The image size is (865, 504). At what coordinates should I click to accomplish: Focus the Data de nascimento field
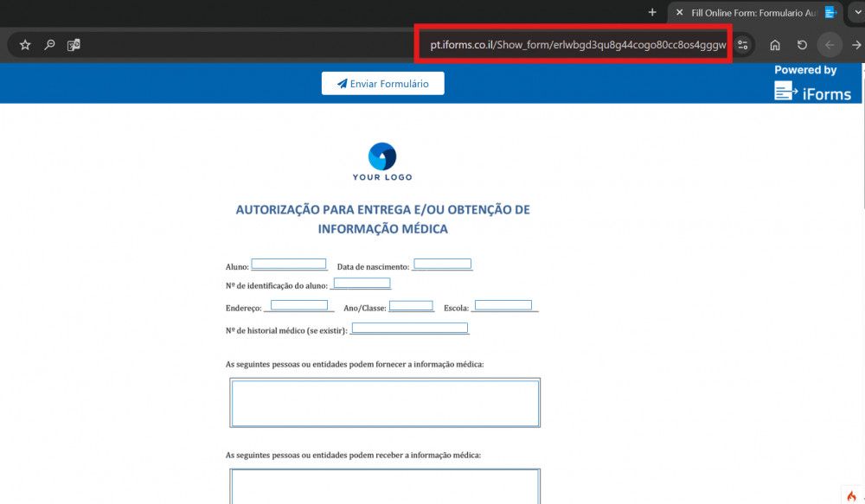pyautogui.click(x=442, y=265)
